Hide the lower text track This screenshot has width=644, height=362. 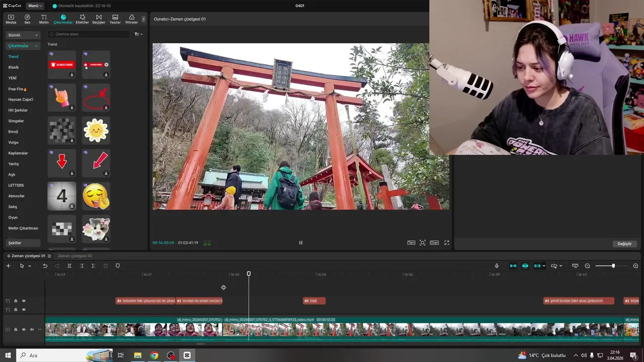[24, 310]
